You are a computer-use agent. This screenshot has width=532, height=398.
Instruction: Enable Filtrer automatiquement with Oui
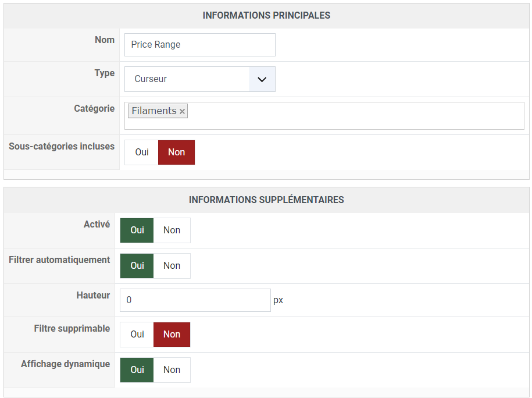[137, 266]
